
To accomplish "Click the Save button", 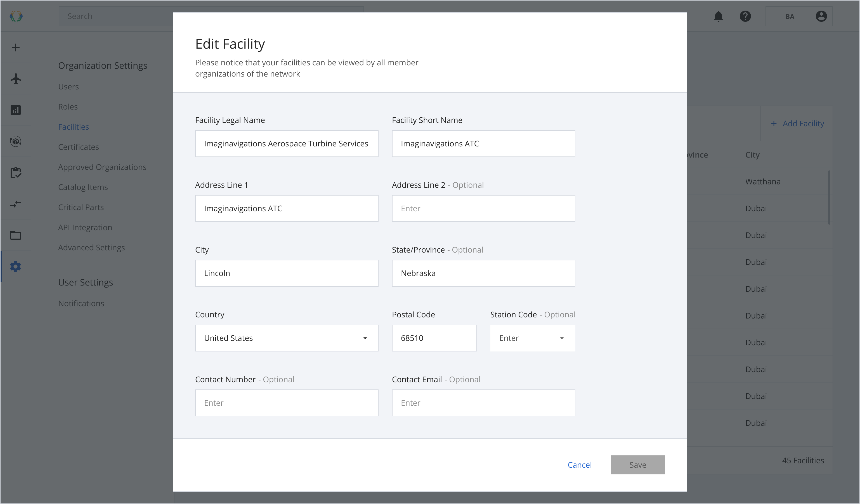I will point(637,465).
